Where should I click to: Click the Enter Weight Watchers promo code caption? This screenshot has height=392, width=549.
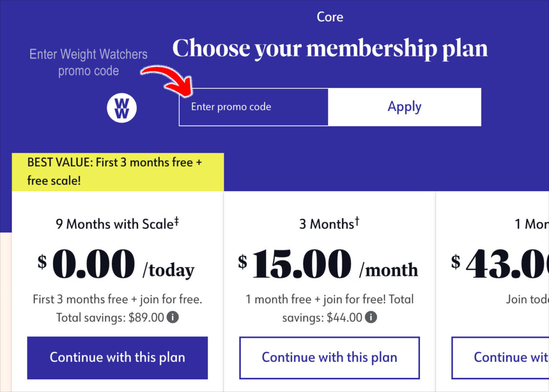click(x=88, y=62)
